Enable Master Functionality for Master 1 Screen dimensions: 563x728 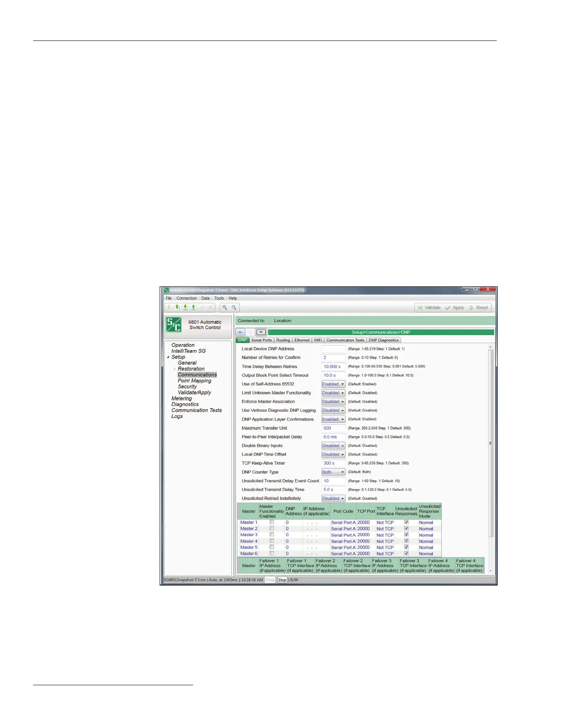point(272,522)
